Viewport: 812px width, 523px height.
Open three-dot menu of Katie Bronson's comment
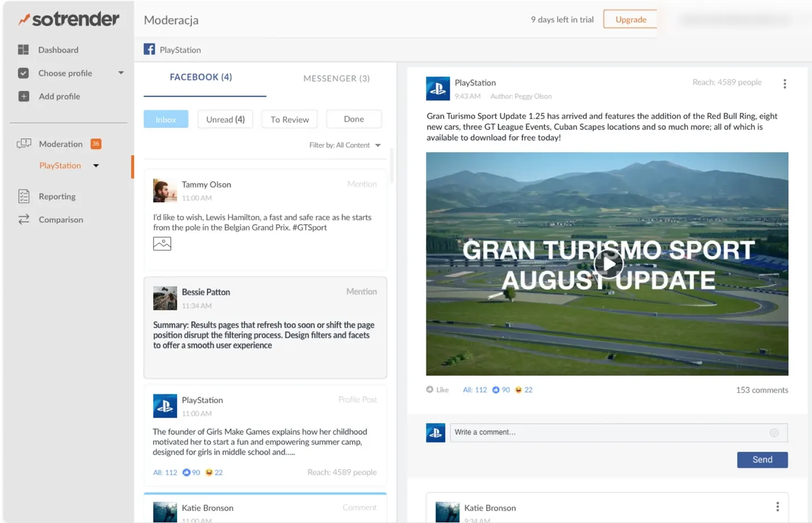click(x=778, y=507)
